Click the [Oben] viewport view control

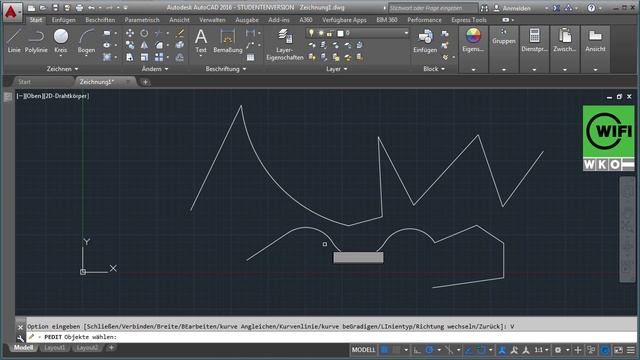pyautogui.click(x=33, y=96)
